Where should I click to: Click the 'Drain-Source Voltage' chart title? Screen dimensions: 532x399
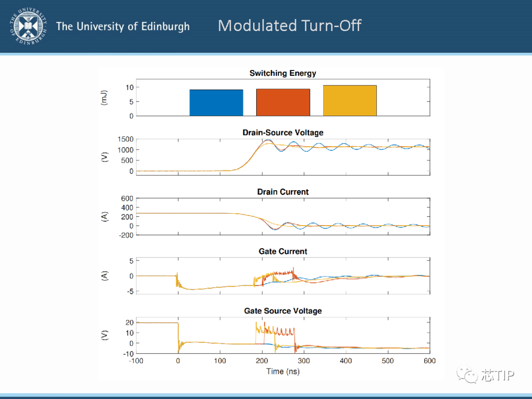tap(283, 133)
